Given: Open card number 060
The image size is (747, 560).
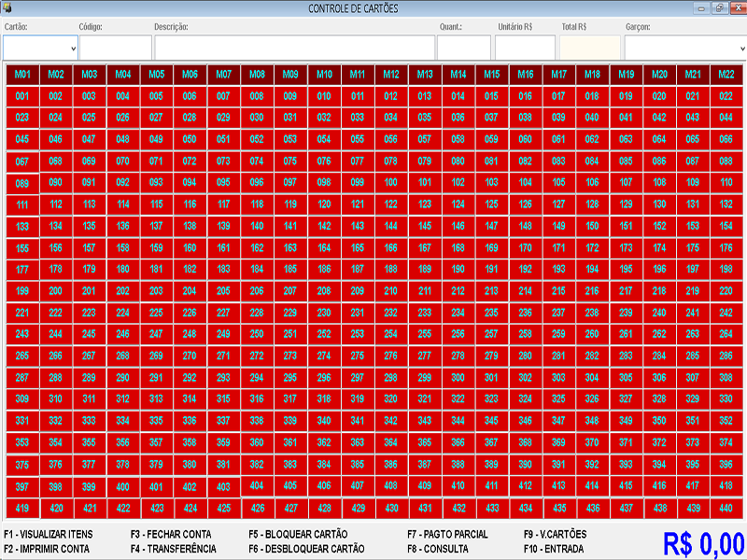Looking at the screenshot, I should (x=525, y=139).
